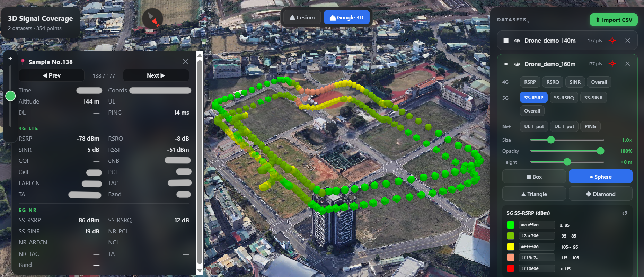
Task: Select the Triangle marker shape
Action: [534, 194]
